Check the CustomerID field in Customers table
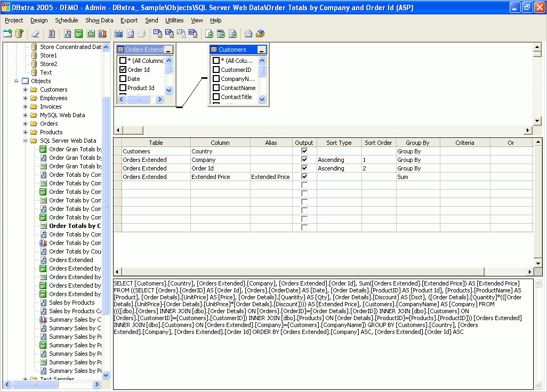 pyautogui.click(x=216, y=70)
